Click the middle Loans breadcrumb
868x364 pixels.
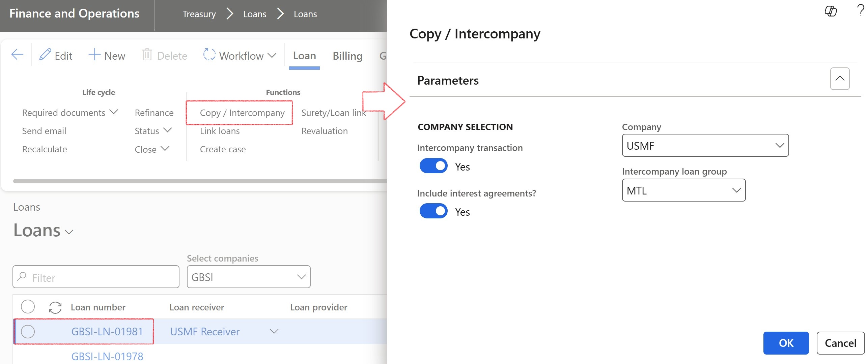[x=255, y=14]
